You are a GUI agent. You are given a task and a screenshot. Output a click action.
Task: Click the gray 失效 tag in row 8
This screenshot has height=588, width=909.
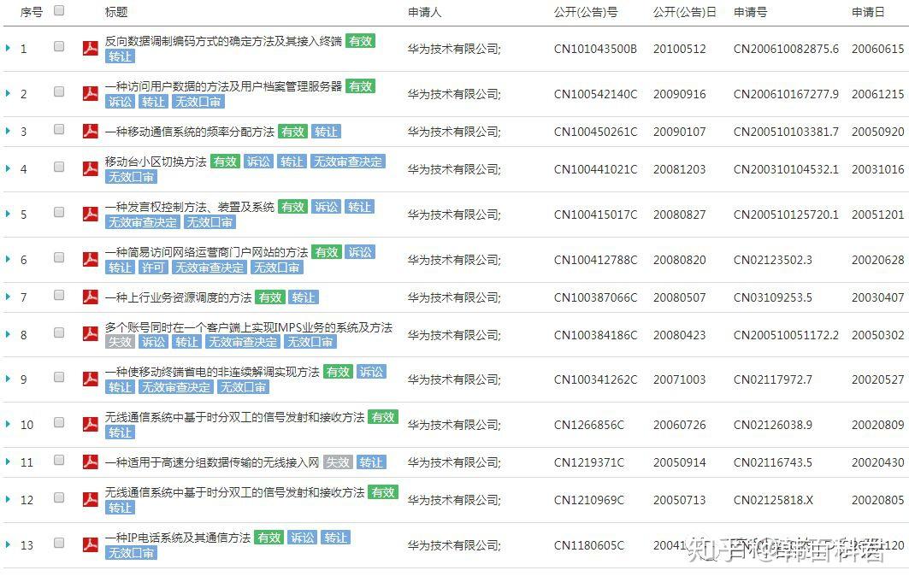click(x=120, y=342)
